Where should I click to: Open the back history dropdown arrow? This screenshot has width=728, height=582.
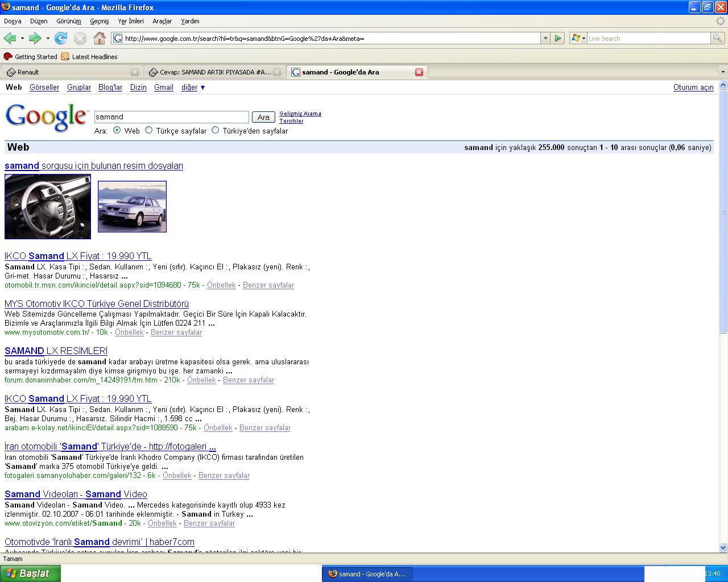point(22,38)
